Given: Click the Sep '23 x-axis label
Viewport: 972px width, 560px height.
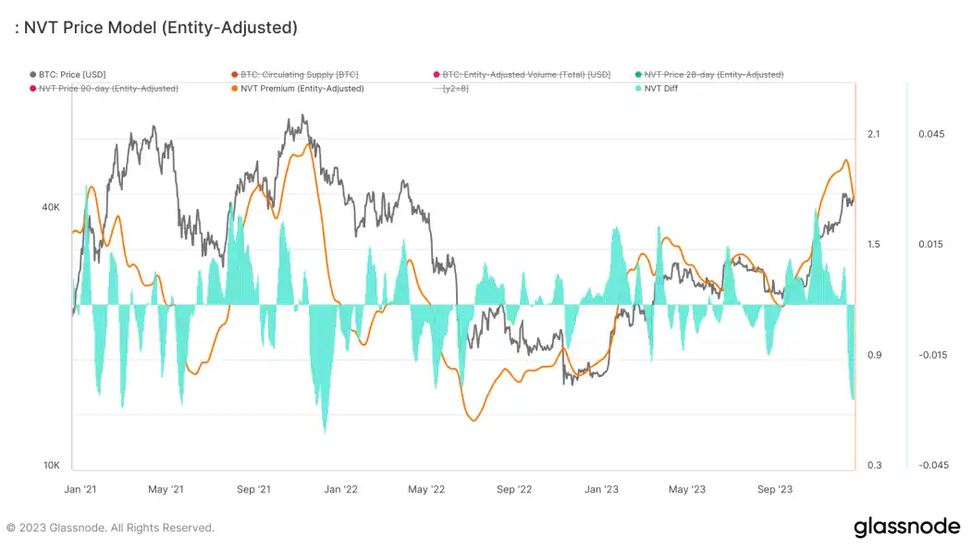Looking at the screenshot, I should (775, 490).
